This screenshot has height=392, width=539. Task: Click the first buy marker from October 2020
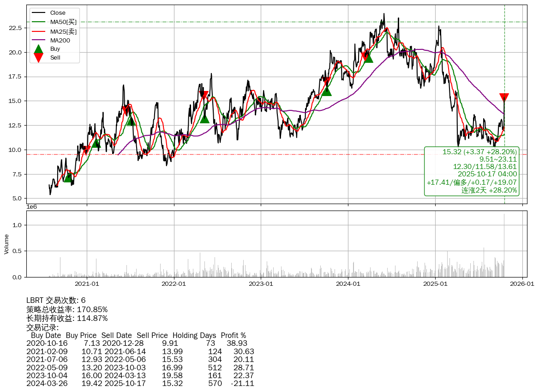pyautogui.click(x=68, y=177)
